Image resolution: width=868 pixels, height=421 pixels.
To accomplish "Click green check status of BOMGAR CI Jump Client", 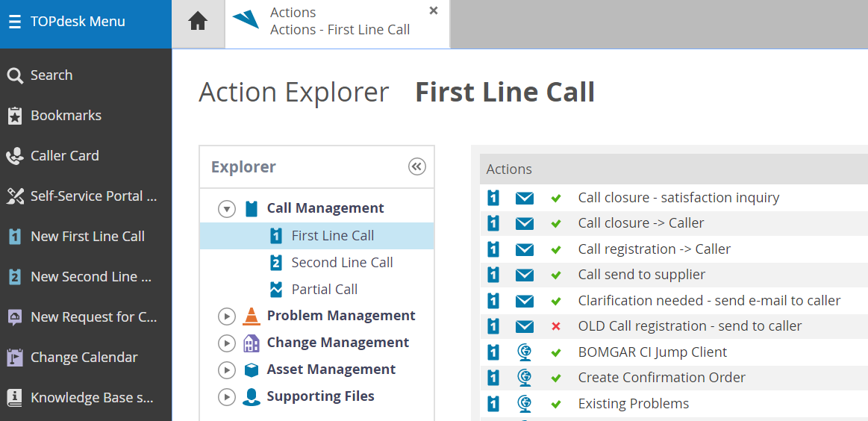I will [556, 353].
